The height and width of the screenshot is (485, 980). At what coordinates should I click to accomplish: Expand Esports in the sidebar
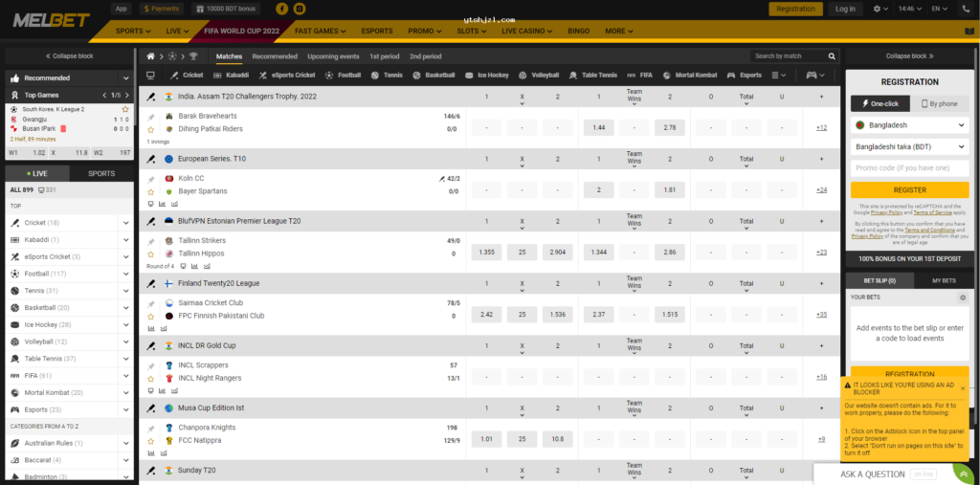[126, 410]
